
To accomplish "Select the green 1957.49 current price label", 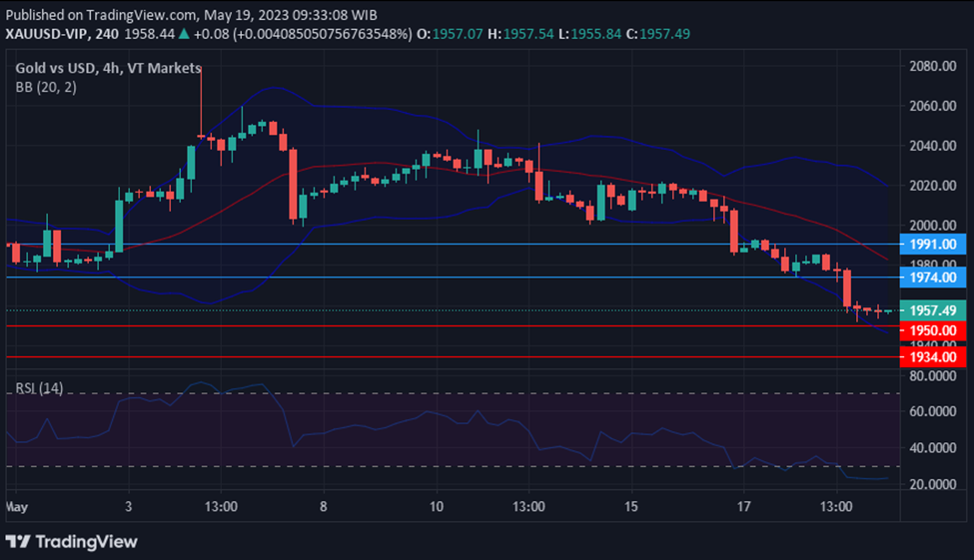I will [933, 310].
